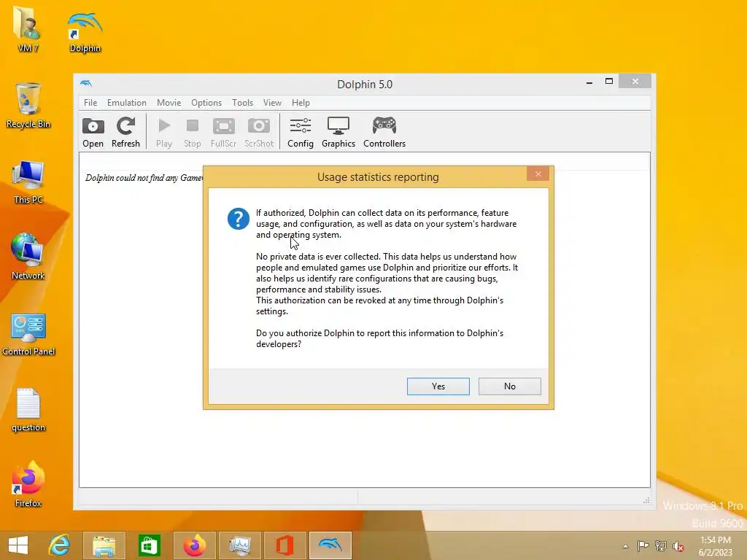Viewport: 747px width, 560px height.
Task: Click the Stop toolbar button
Action: pos(192,133)
